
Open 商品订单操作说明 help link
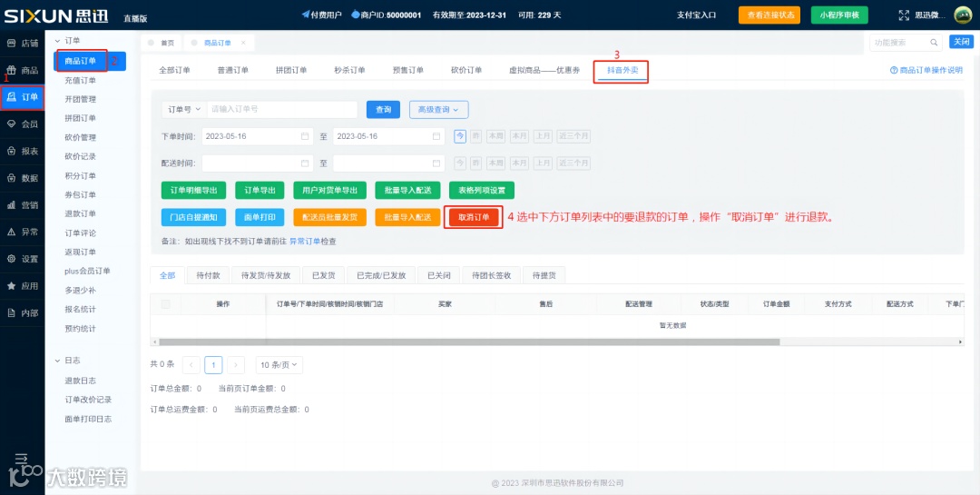926,70
